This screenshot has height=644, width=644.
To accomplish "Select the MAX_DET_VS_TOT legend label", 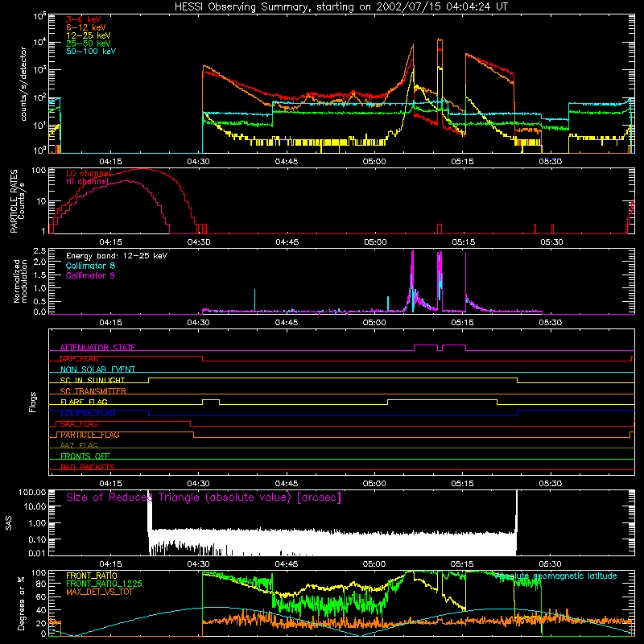I will point(100,592).
